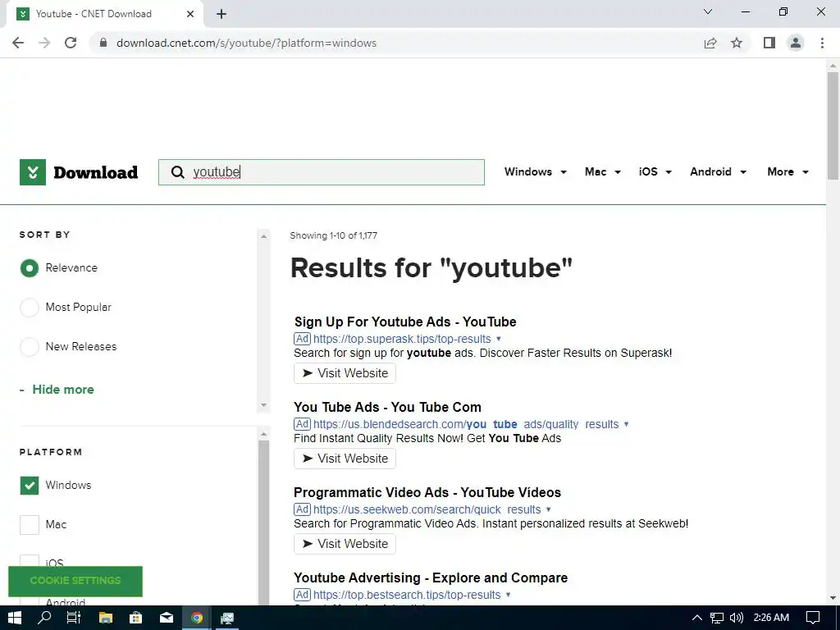Bookmark this page with the star icon
The height and width of the screenshot is (630, 840).
[x=737, y=43]
